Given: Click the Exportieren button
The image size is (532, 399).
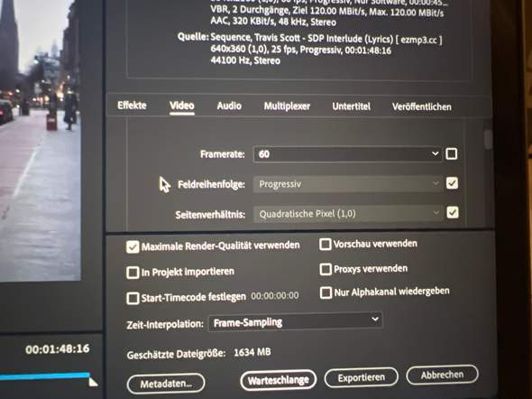Looking at the screenshot, I should click(362, 377).
